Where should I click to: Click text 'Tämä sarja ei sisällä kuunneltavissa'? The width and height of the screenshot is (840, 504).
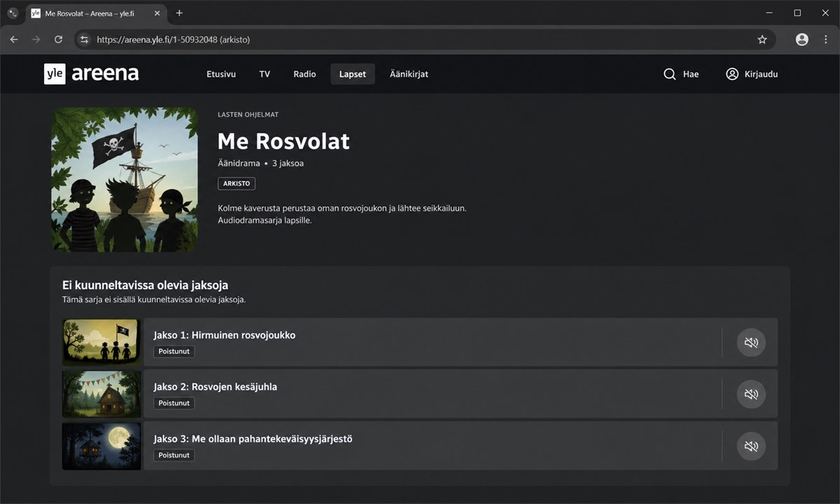pyautogui.click(x=154, y=299)
